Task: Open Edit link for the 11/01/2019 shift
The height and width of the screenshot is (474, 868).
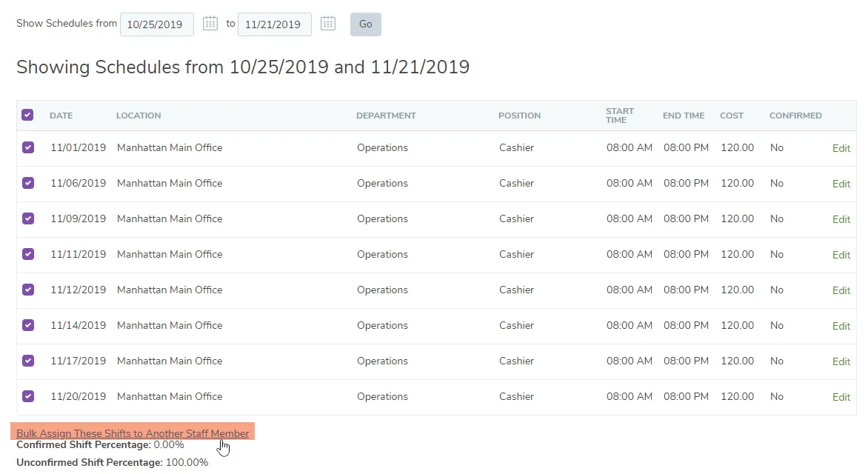Action: coord(841,148)
